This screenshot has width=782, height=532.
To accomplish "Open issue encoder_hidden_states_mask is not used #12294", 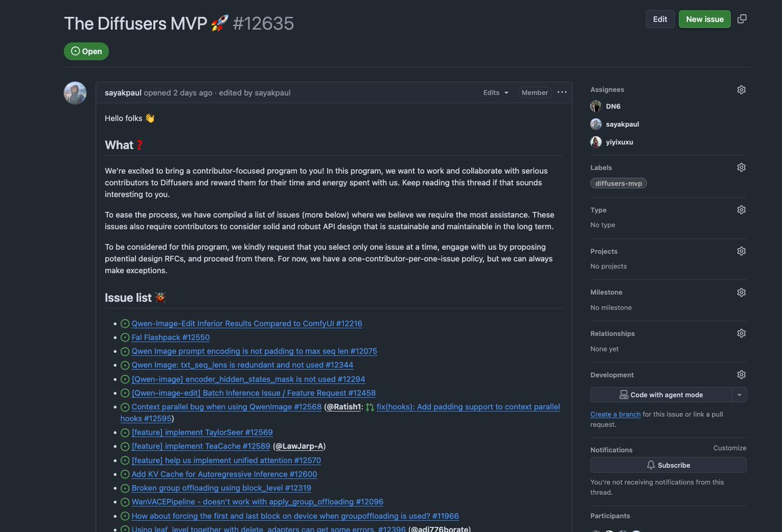I will coord(248,379).
